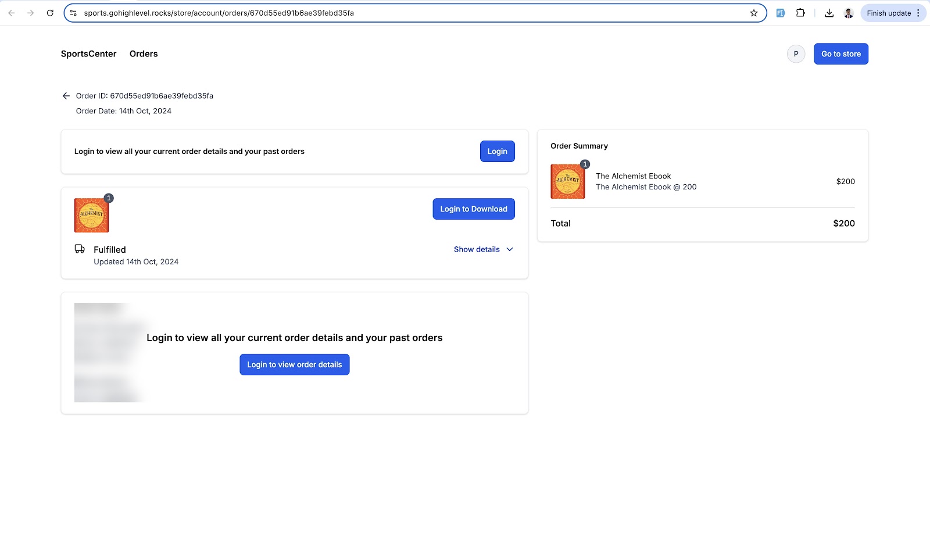The width and height of the screenshot is (930, 560).
Task: Go back using arrow beside Order ID
Action: [x=66, y=96]
